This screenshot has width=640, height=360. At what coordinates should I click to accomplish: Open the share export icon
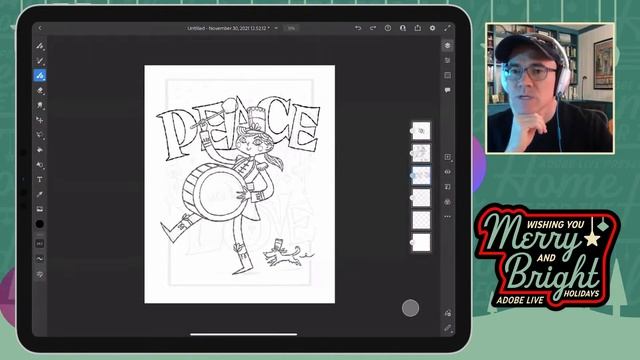pos(418,28)
